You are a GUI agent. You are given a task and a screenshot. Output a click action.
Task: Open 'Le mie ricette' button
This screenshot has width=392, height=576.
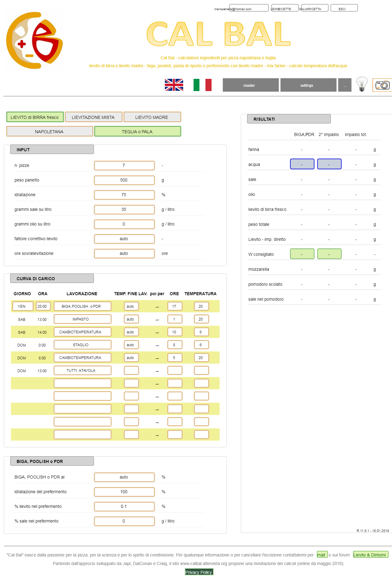coord(285,8)
